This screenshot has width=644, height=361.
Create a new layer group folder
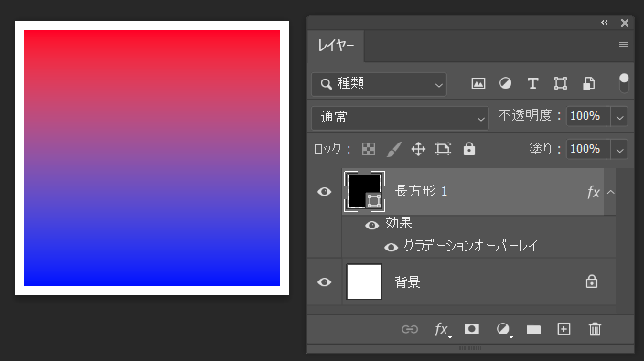tap(533, 329)
